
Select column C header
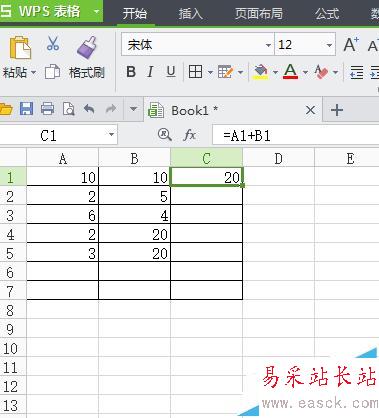coord(207,158)
